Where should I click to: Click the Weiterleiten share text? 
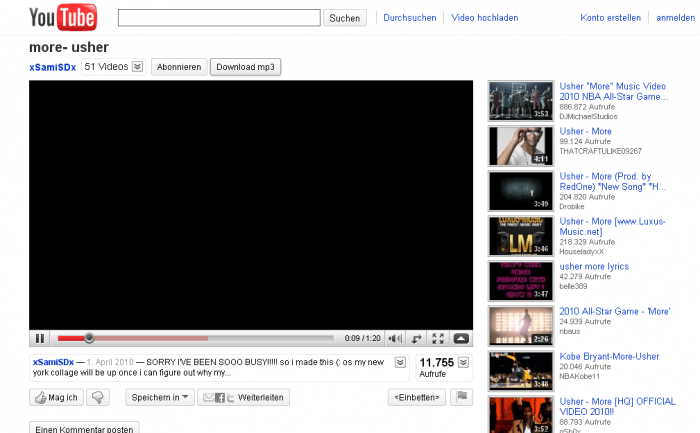point(260,397)
